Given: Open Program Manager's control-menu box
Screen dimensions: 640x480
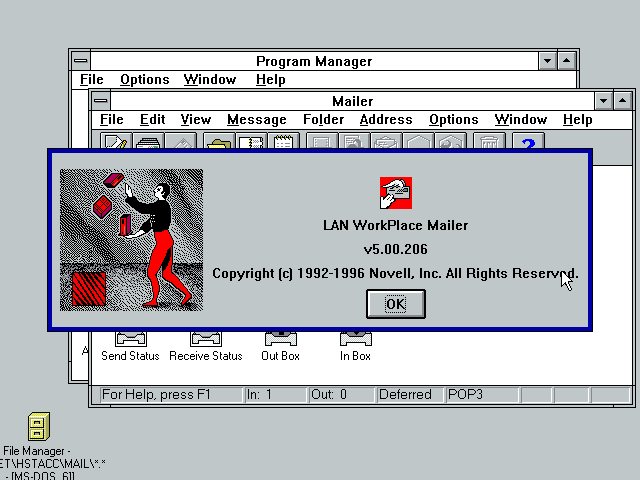Looking at the screenshot, I should point(80,61).
